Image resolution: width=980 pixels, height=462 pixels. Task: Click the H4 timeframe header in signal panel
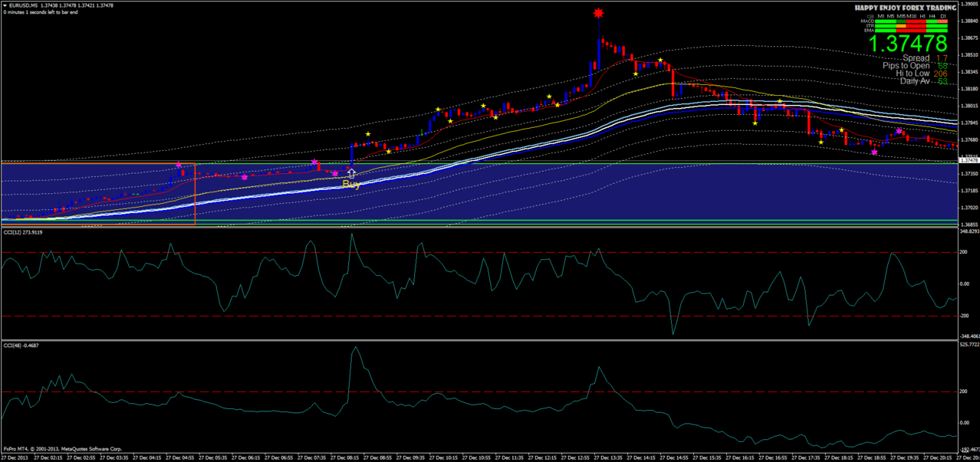932,16
